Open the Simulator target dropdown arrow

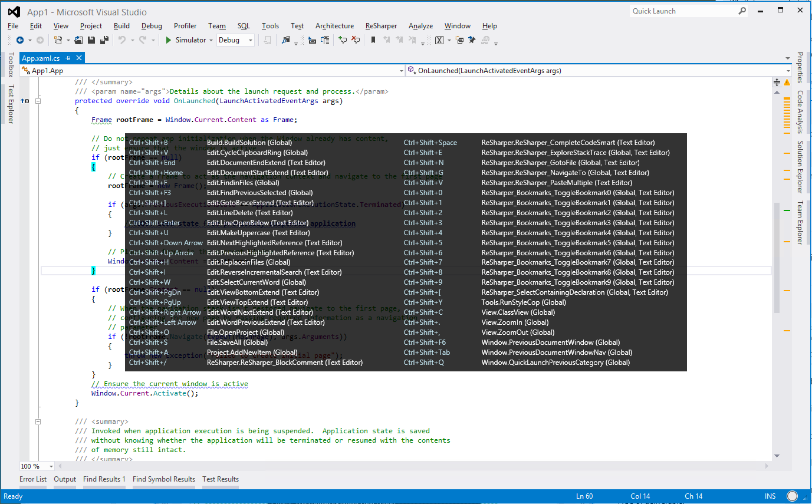pos(211,40)
